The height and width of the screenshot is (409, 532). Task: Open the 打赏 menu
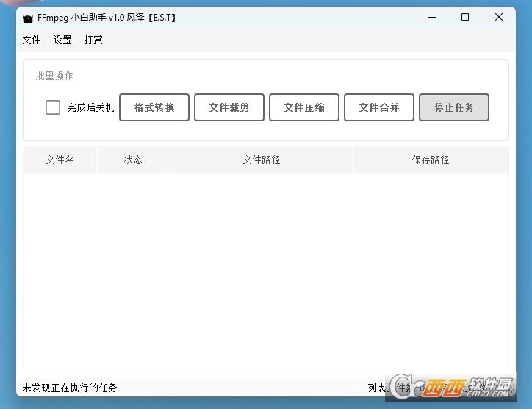93,40
